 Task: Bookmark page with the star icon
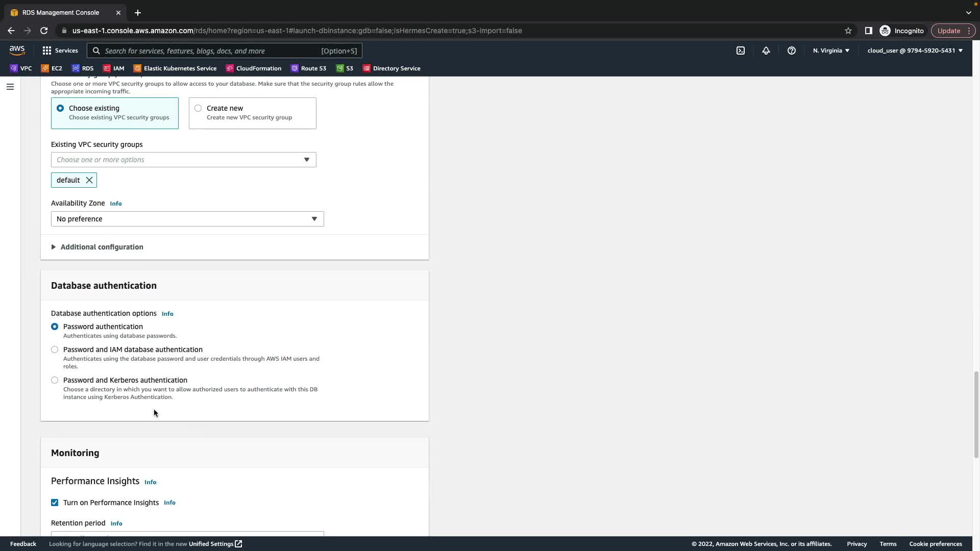(848, 31)
